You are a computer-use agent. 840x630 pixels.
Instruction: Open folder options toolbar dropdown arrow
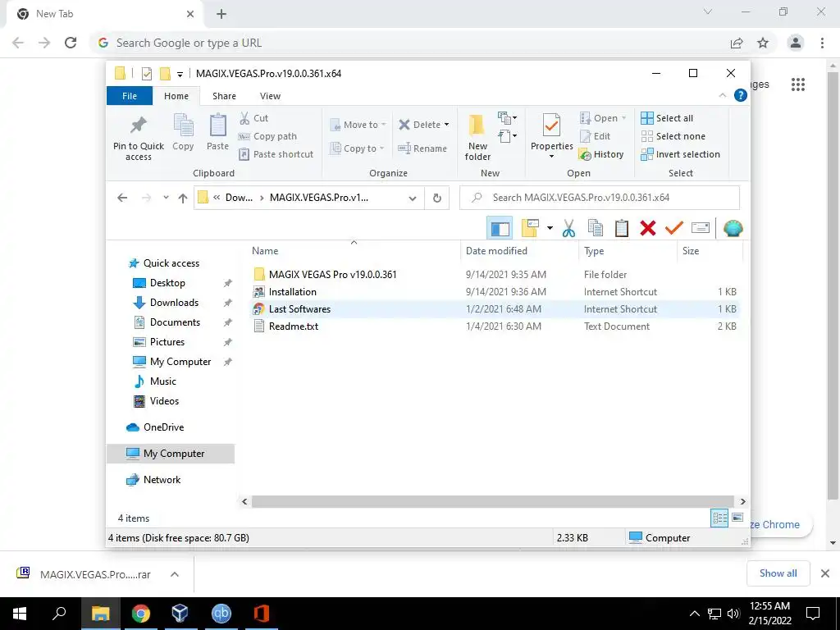[550, 228]
